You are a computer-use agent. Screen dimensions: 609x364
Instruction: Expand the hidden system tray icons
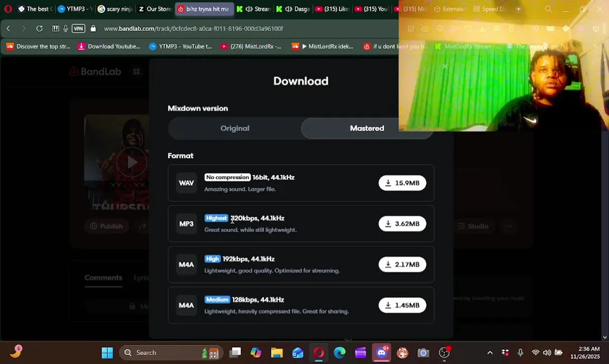(490, 353)
